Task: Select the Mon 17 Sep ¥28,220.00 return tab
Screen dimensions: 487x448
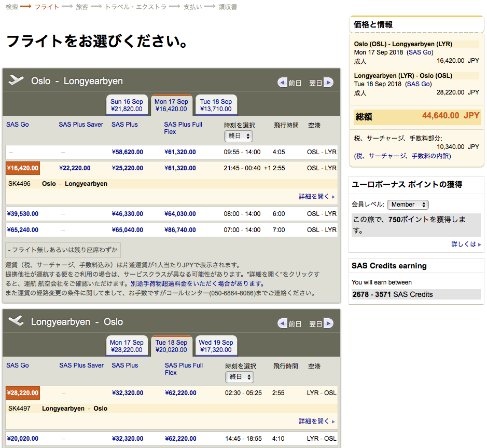Action: 127,346
